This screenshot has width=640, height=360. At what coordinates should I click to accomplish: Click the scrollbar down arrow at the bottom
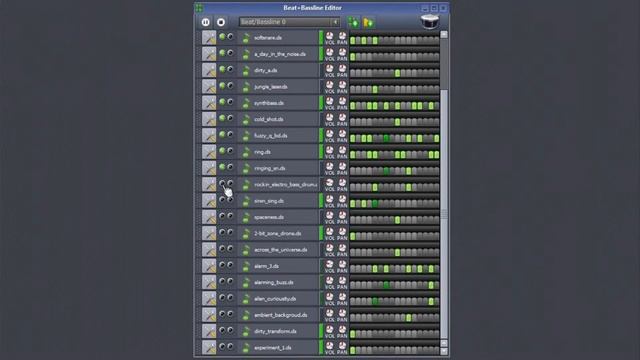pyautogui.click(x=444, y=351)
